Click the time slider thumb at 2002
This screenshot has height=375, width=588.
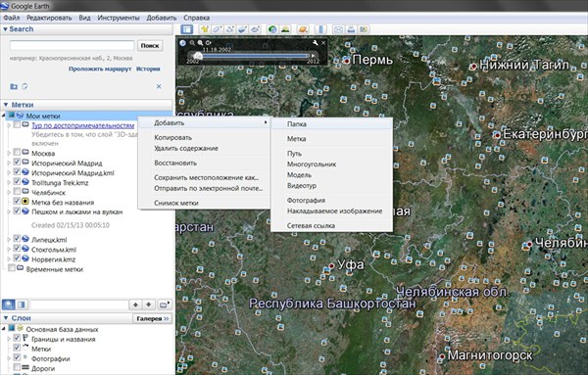[x=198, y=56]
